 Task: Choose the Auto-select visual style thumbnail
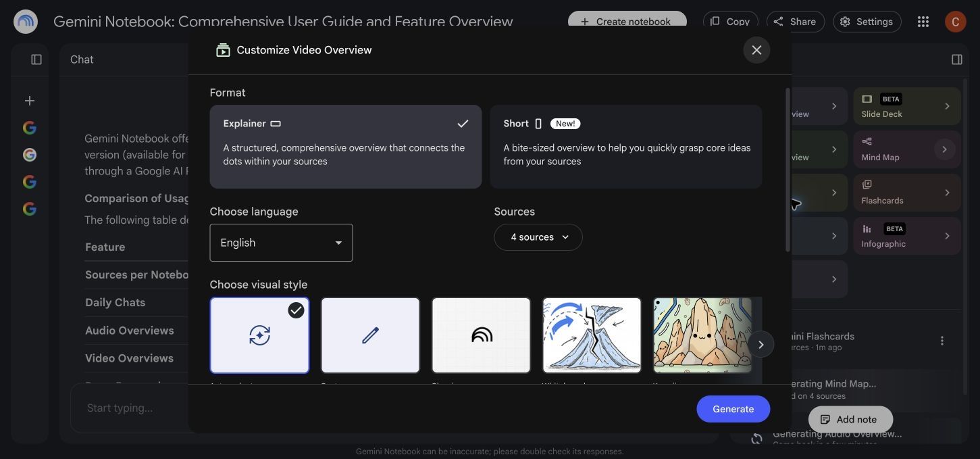[259, 335]
